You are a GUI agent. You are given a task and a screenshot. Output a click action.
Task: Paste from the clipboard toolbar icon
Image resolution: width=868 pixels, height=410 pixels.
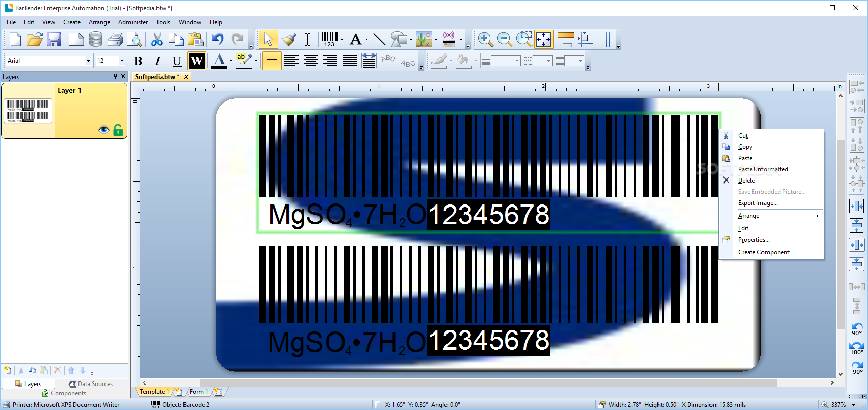[x=195, y=39]
